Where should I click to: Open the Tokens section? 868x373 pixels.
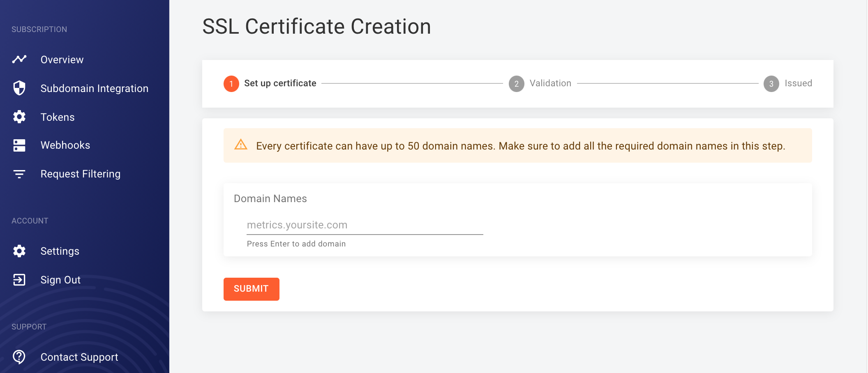click(58, 117)
